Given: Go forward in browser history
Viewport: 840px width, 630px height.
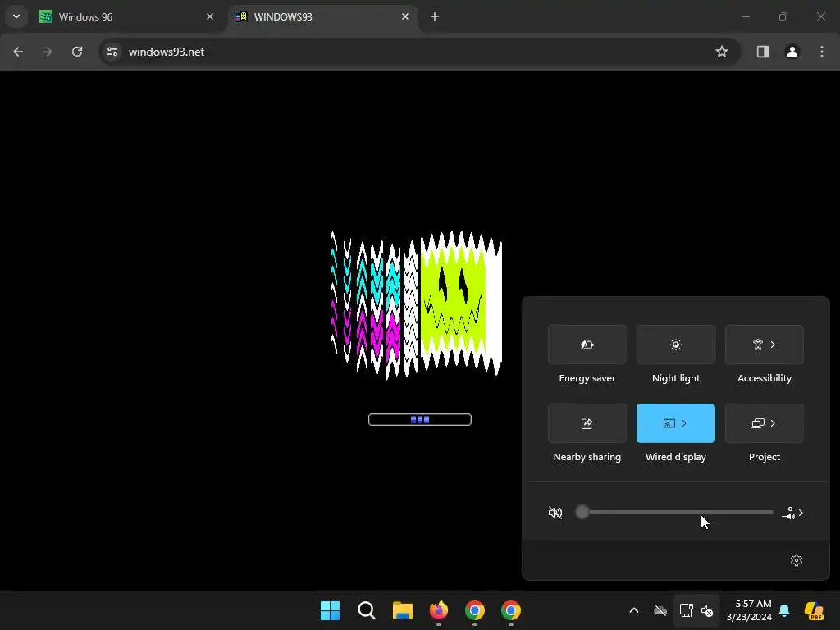Looking at the screenshot, I should point(48,52).
